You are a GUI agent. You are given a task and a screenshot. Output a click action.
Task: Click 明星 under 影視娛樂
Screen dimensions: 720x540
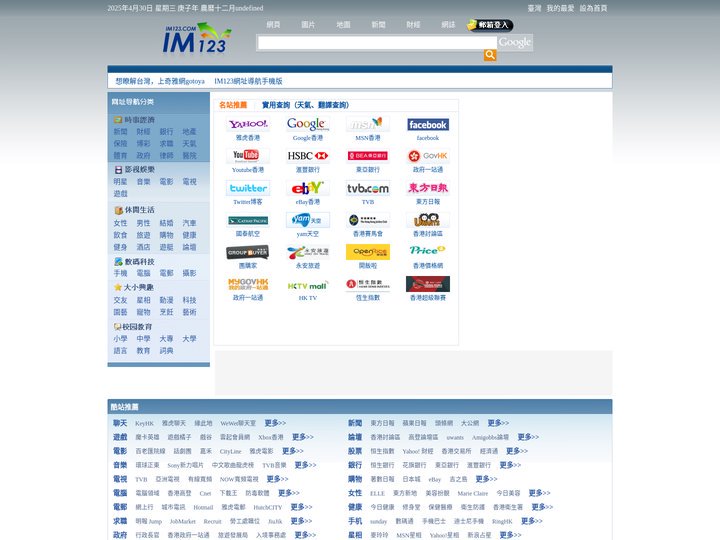click(x=120, y=181)
